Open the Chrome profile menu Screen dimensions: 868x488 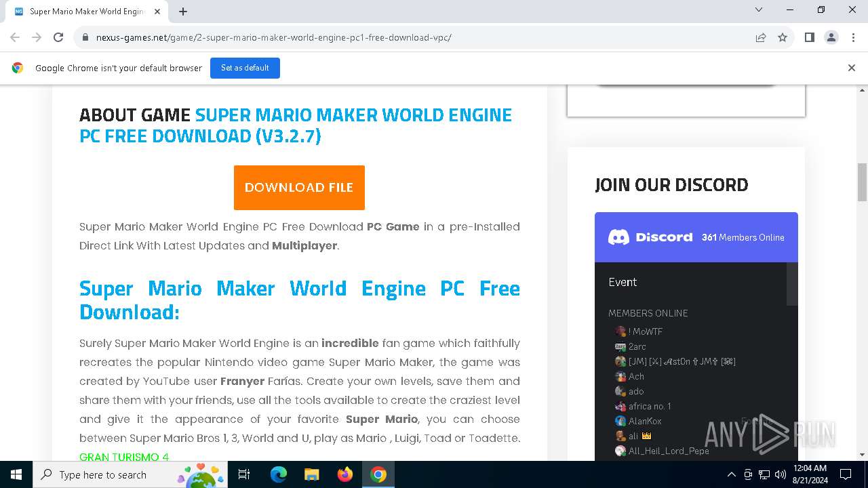(831, 37)
